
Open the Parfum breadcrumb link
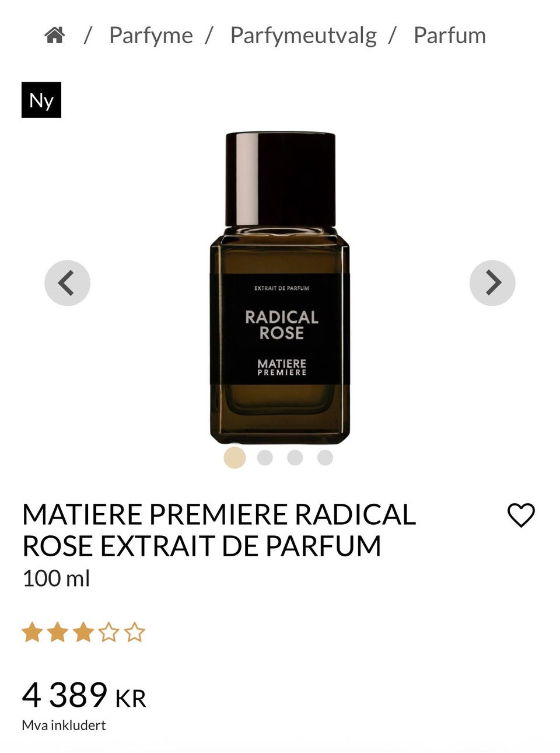(x=450, y=36)
